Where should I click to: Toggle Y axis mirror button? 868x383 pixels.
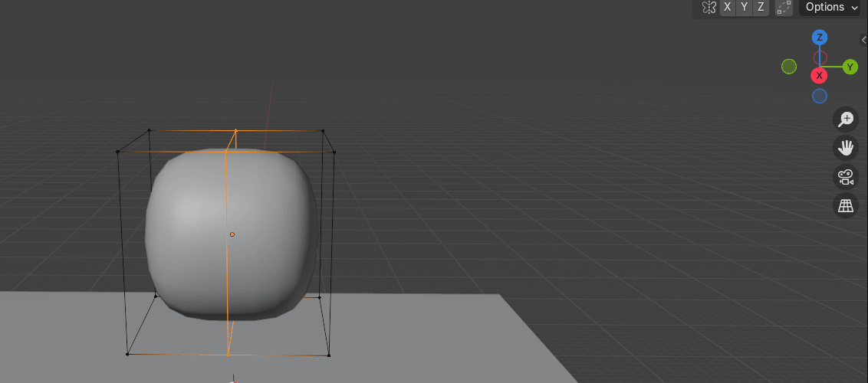(x=744, y=7)
